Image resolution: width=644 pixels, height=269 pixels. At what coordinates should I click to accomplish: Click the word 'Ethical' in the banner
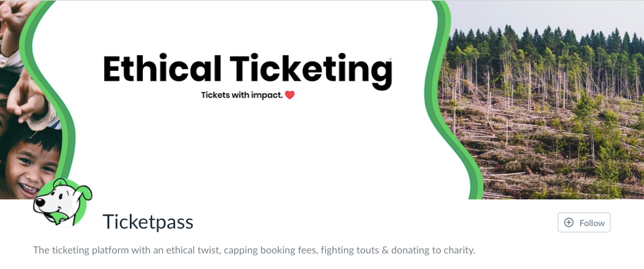click(162, 68)
